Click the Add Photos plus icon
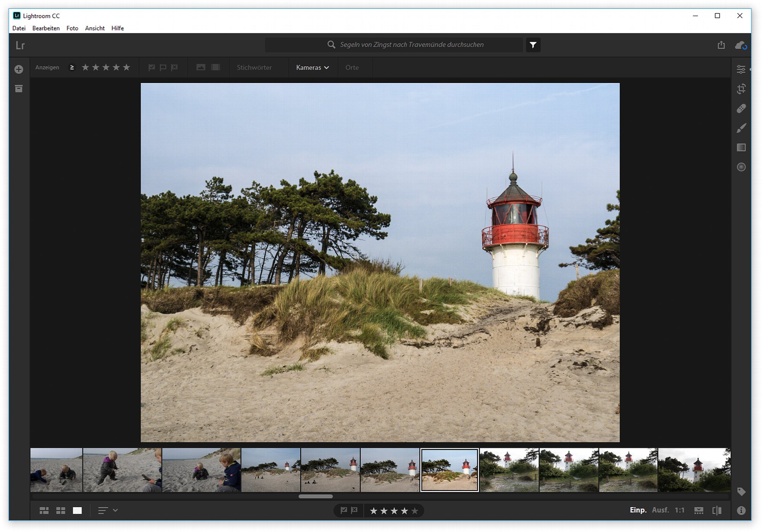The image size is (762, 532). (x=19, y=69)
